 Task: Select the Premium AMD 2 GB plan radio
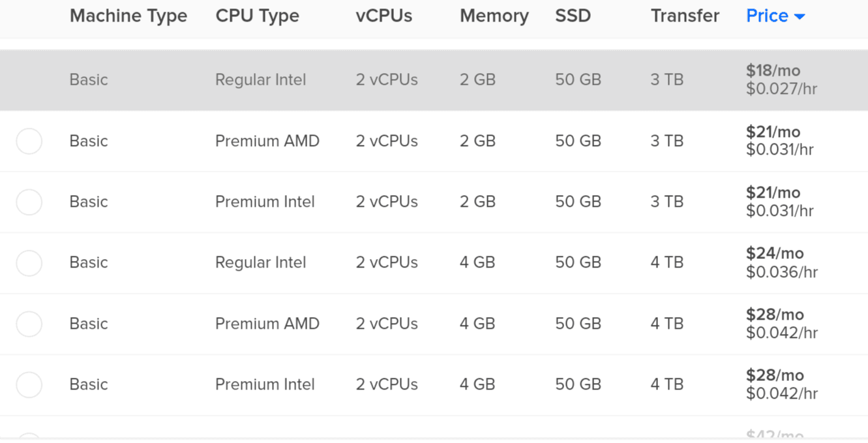[x=29, y=141]
